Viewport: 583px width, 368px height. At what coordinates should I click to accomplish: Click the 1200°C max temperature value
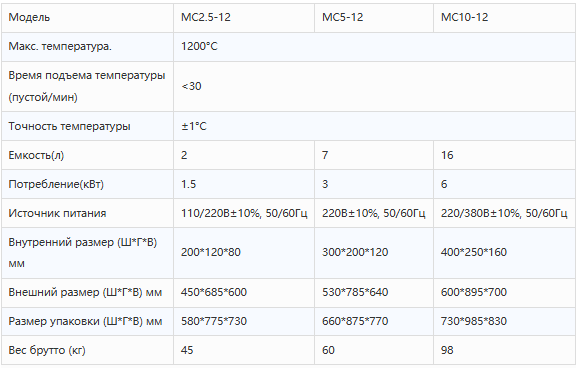[199, 46]
